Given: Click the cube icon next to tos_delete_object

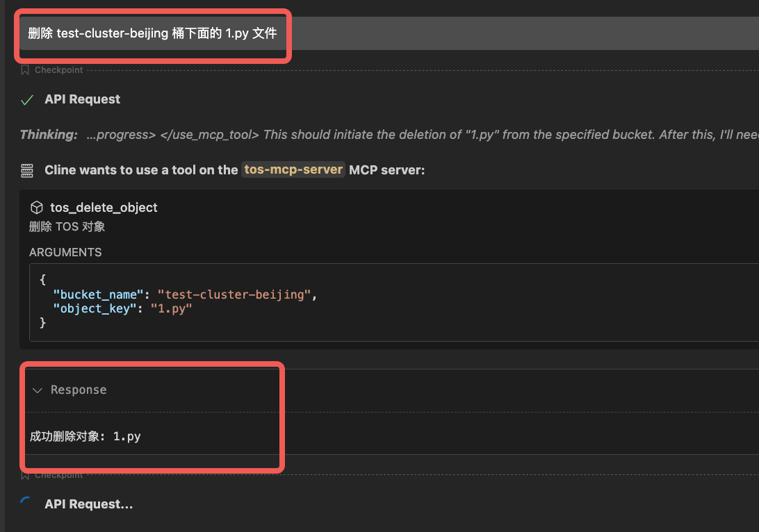Looking at the screenshot, I should click(x=37, y=208).
